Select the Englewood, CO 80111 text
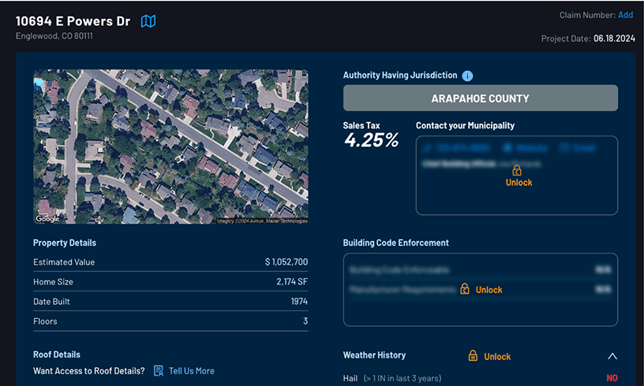Viewport: 644px width, 386px height. 54,36
